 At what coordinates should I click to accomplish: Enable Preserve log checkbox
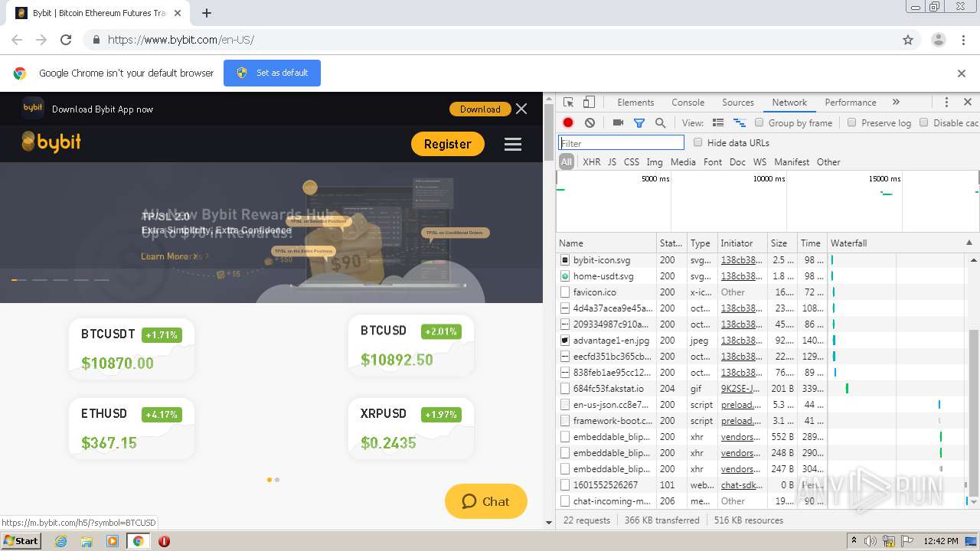851,122
